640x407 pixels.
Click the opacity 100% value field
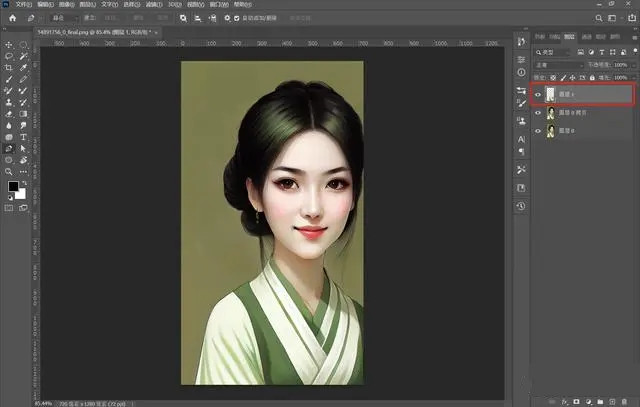(x=620, y=65)
